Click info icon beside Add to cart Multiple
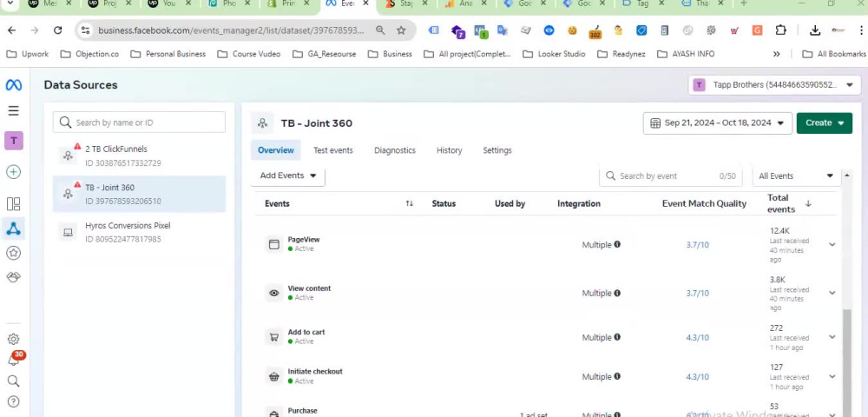 [617, 337]
